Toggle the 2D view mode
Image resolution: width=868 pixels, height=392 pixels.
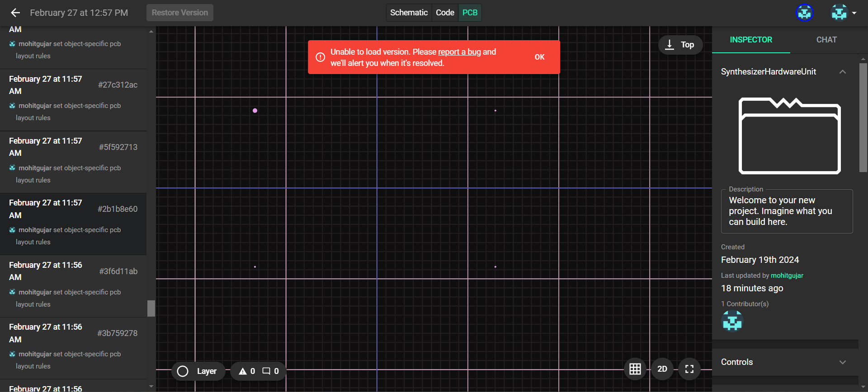(x=662, y=369)
